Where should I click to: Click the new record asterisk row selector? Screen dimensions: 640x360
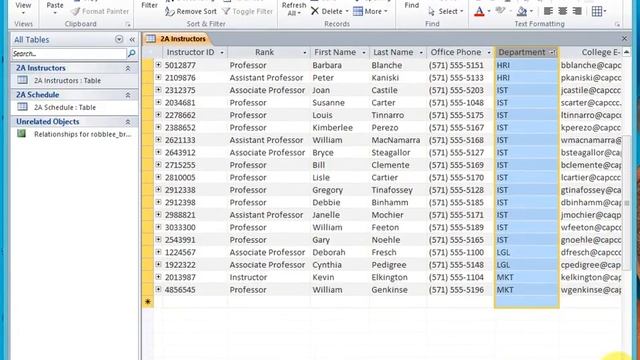tap(148, 302)
